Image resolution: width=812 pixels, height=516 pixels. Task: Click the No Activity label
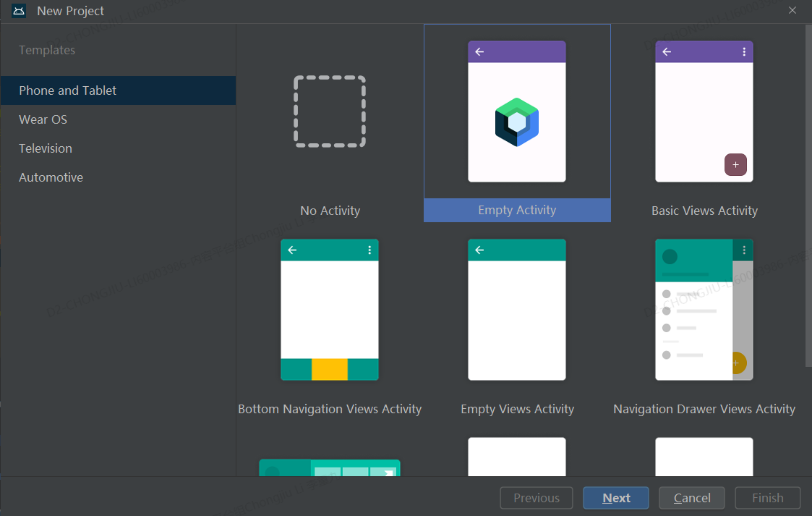click(x=330, y=211)
